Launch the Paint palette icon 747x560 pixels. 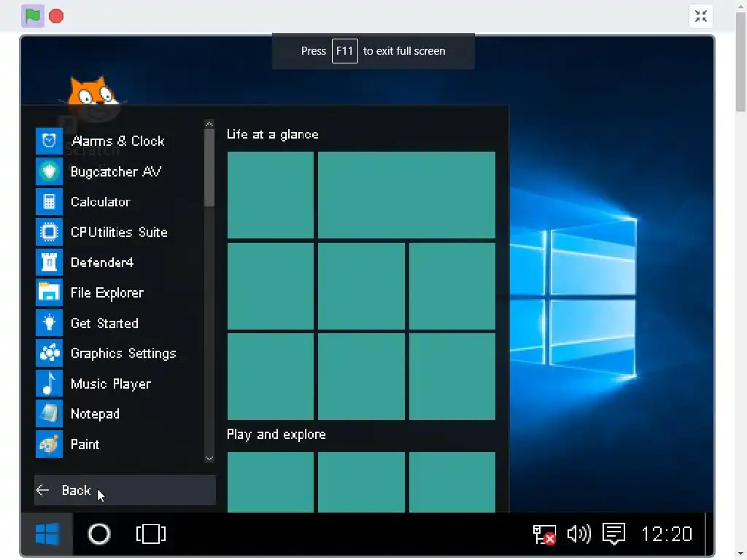(x=49, y=444)
